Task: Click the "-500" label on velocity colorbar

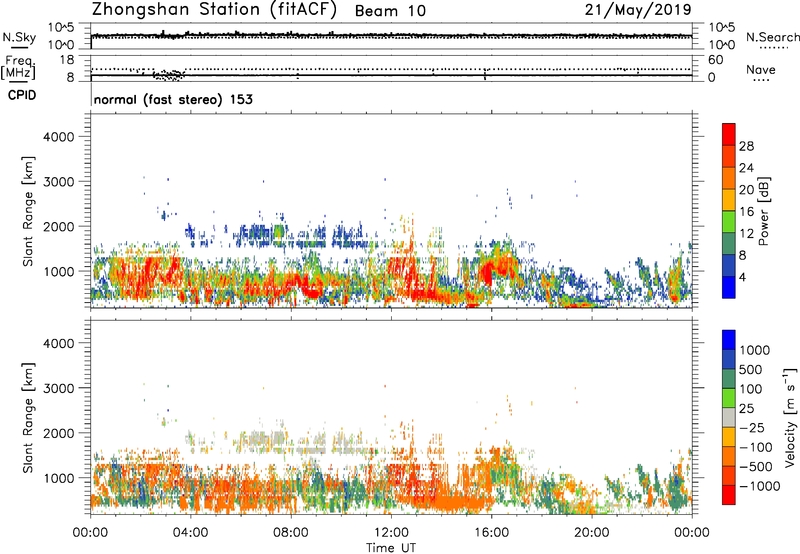Action: pos(756,467)
